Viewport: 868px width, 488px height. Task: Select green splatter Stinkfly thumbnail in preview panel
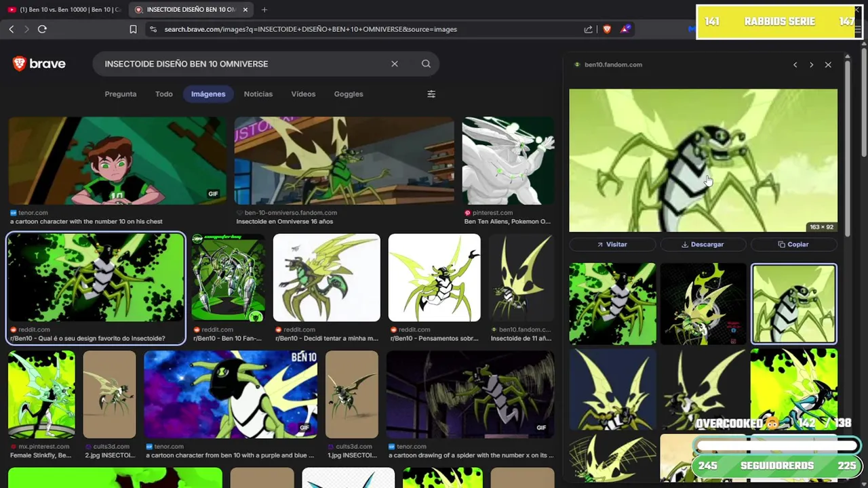tap(612, 304)
